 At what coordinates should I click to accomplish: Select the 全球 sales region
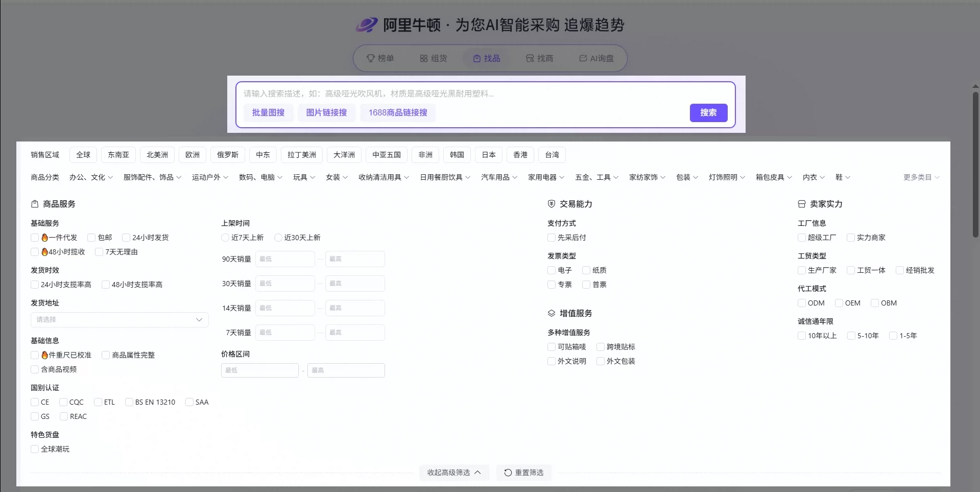pyautogui.click(x=83, y=155)
